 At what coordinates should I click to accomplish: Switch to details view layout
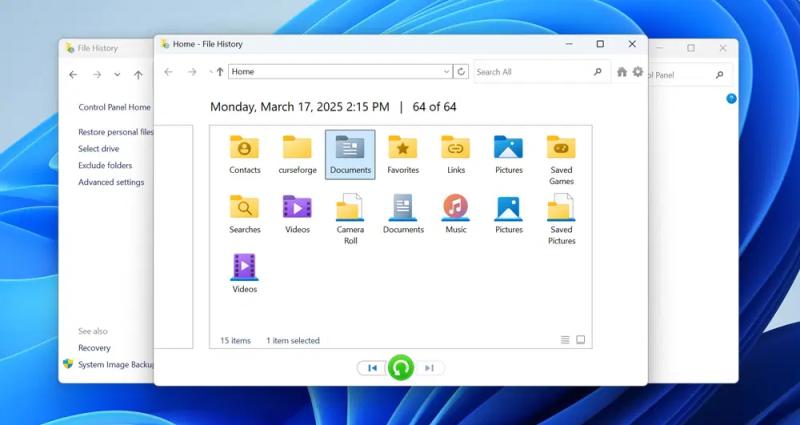(x=565, y=340)
